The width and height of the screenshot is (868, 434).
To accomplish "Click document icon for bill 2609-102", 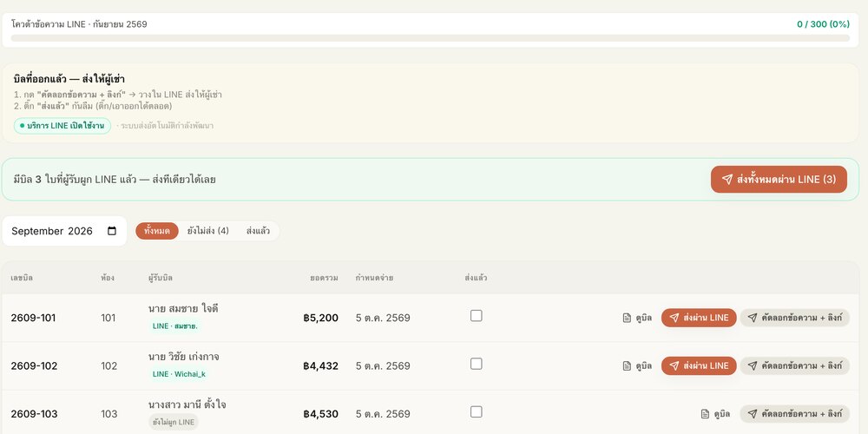I will click(627, 366).
